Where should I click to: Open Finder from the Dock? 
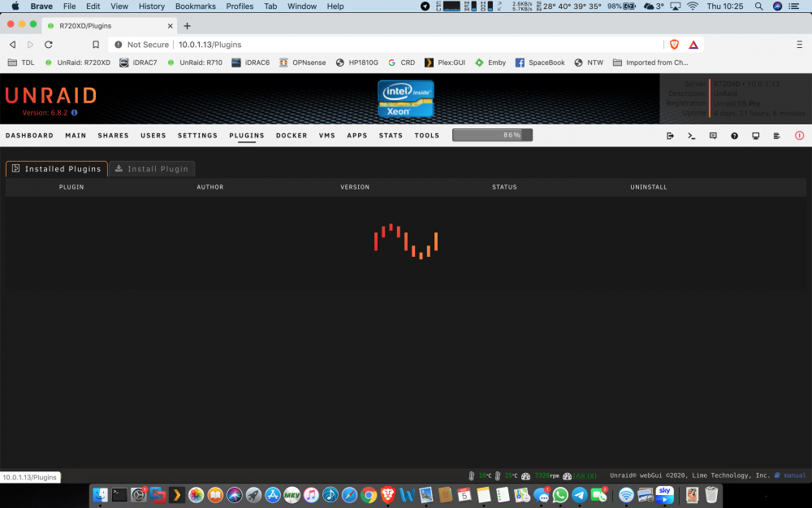pyautogui.click(x=100, y=495)
